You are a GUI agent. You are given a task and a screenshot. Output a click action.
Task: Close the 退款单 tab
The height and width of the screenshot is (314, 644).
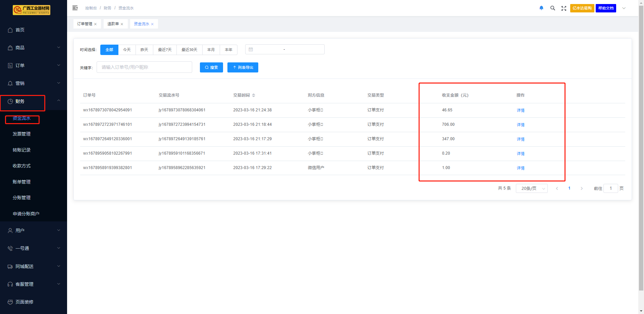[122, 24]
